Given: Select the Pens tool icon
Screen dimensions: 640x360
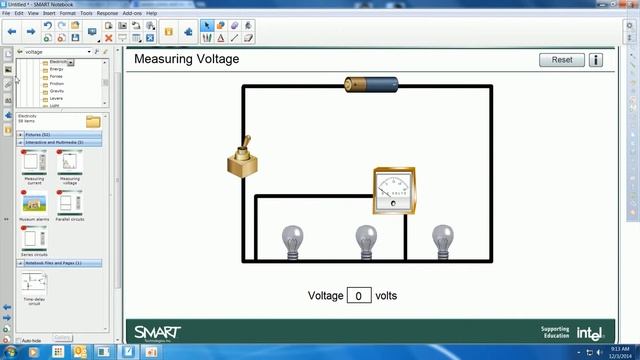Looking at the screenshot, I should click(207, 38).
